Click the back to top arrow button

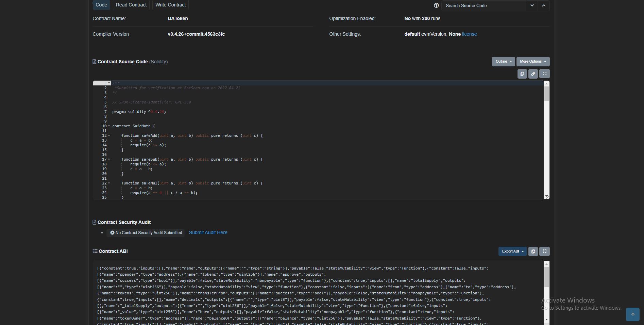coord(633,314)
